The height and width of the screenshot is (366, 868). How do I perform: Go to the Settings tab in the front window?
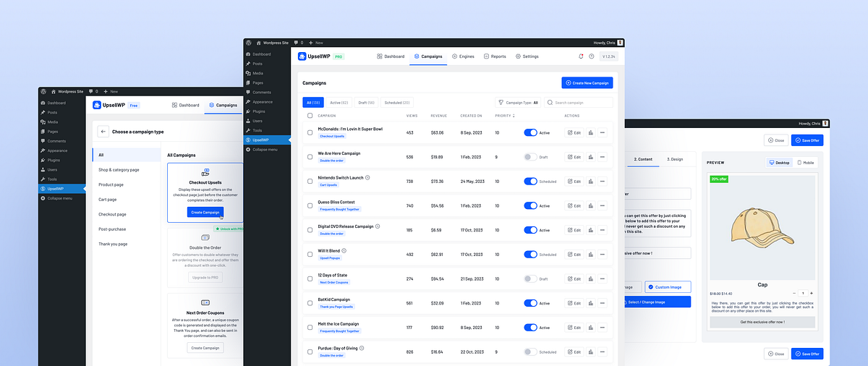coord(527,56)
